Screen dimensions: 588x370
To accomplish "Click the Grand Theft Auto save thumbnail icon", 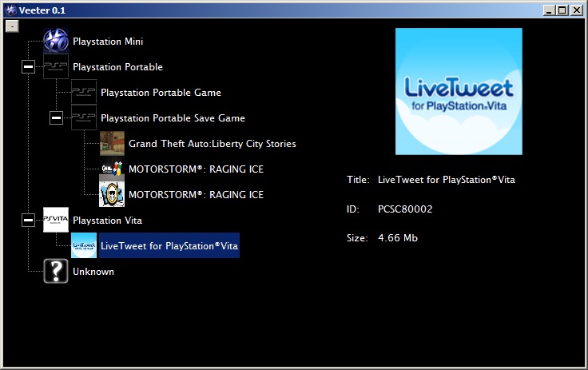I will tap(112, 143).
